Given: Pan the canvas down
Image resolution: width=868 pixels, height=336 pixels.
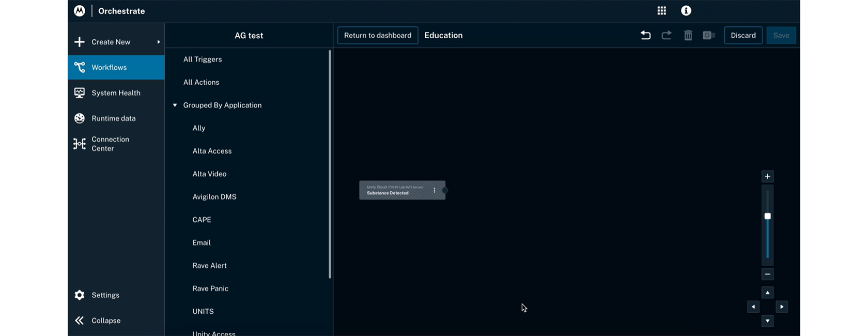Looking at the screenshot, I should 767,321.
